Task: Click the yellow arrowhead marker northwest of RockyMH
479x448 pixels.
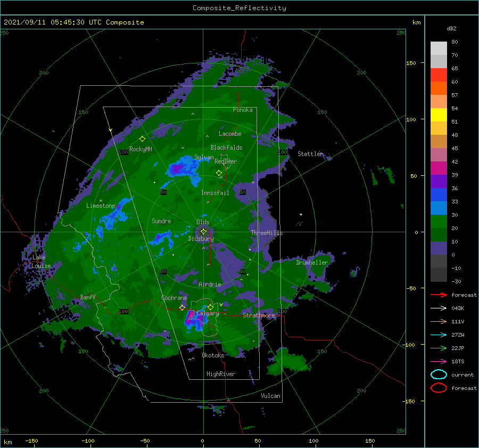Action: [110, 130]
